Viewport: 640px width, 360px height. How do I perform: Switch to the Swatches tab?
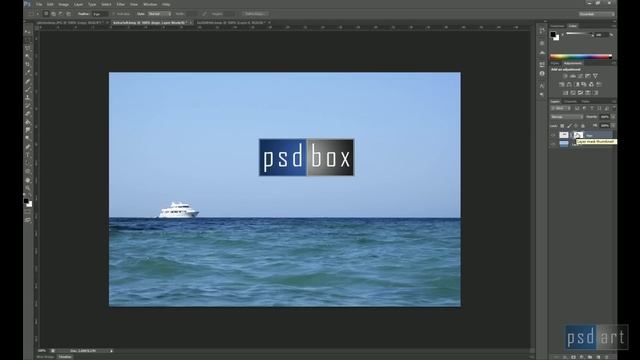(x=557, y=26)
